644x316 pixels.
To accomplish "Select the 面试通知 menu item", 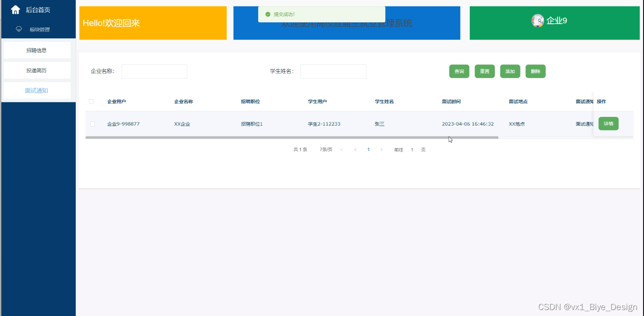I will (x=37, y=90).
